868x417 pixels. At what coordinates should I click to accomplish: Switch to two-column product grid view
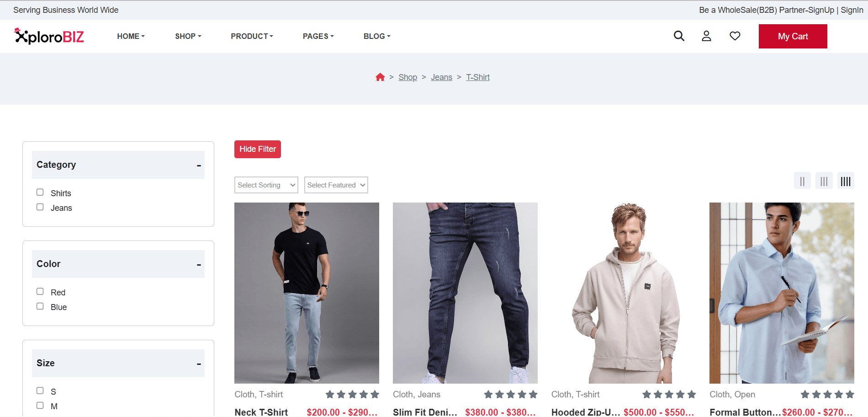click(x=802, y=180)
